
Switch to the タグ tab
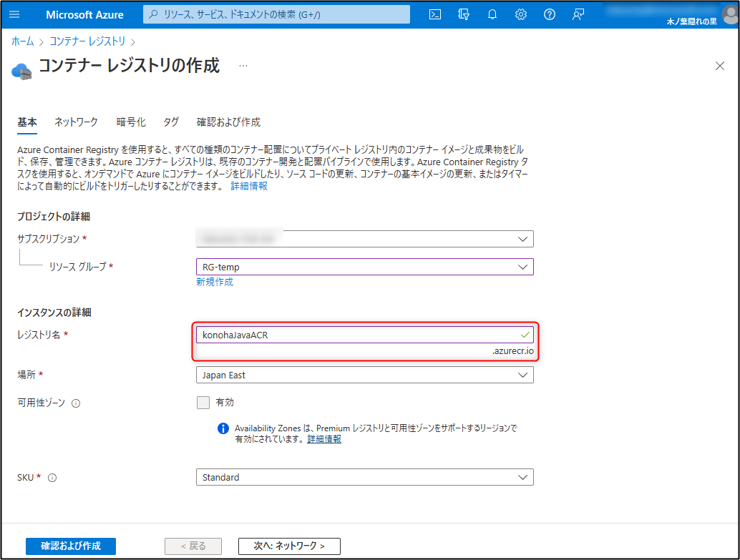tap(171, 122)
